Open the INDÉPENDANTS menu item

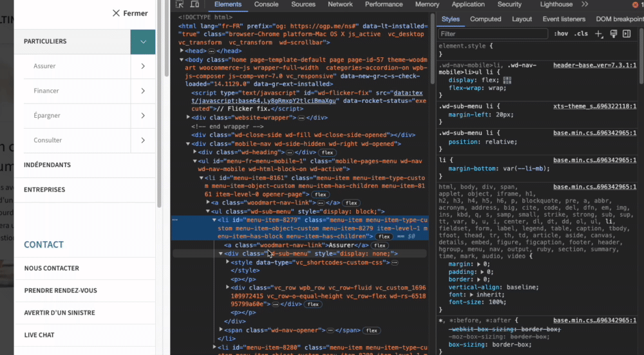click(47, 165)
